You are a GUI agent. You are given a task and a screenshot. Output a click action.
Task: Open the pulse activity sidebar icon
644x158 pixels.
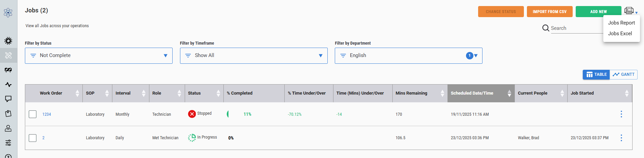click(x=8, y=85)
